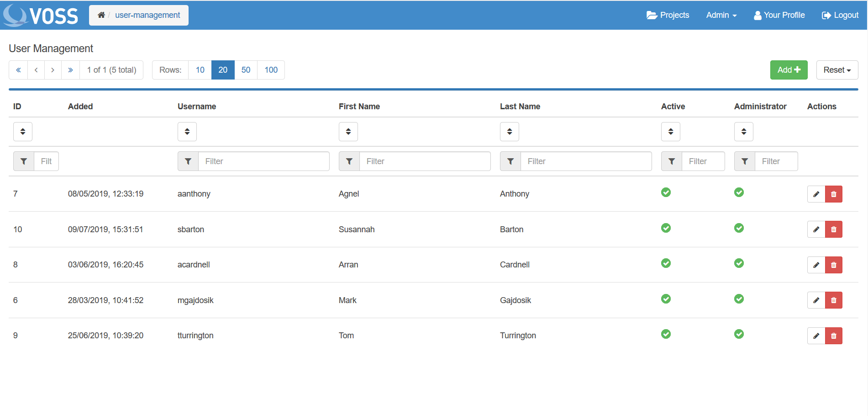
Task: Click pencil edit icon for acardnell
Action: 816,265
